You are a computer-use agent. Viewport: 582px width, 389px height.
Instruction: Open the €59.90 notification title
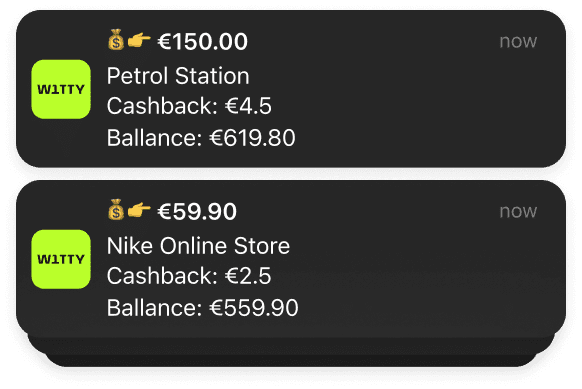pyautogui.click(x=197, y=211)
